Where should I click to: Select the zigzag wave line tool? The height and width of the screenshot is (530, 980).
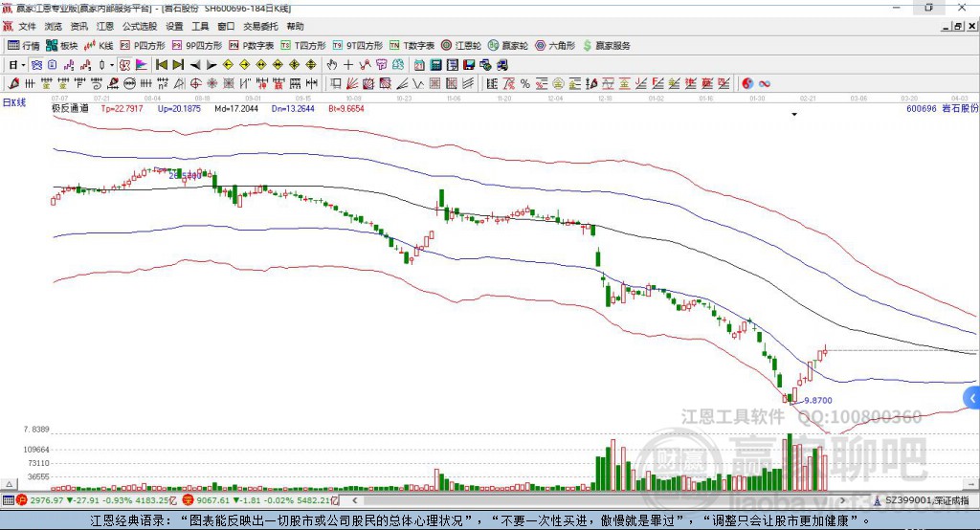[417, 83]
